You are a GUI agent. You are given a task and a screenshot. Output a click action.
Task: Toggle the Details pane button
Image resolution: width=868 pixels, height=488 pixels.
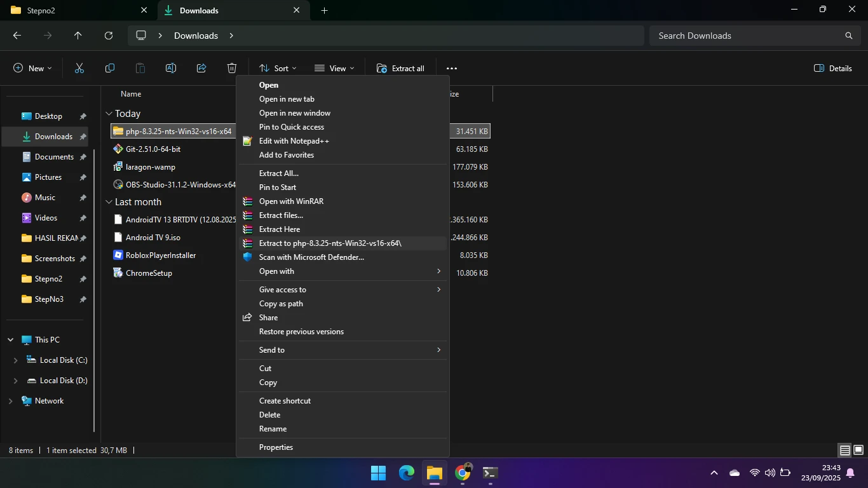point(832,69)
